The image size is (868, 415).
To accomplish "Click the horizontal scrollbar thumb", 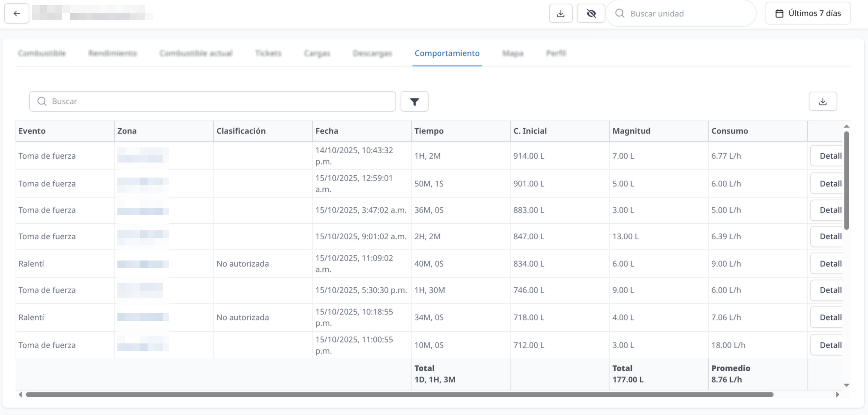I will [x=400, y=395].
